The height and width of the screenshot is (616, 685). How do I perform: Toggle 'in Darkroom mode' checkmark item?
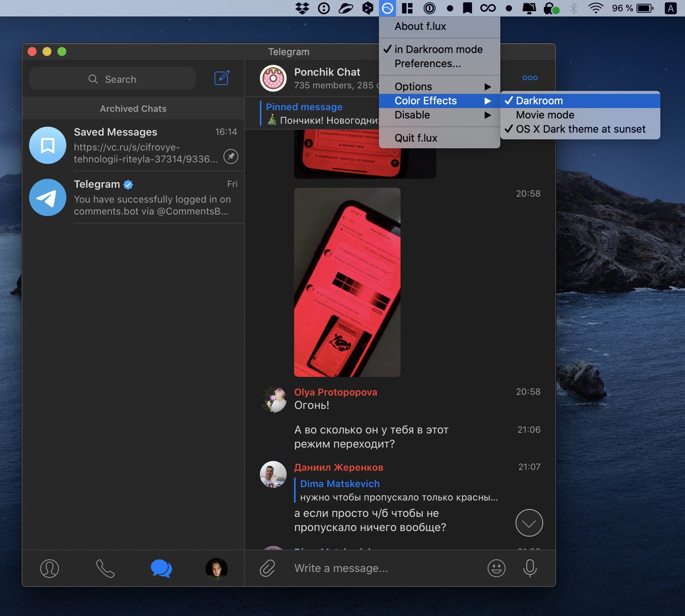pos(439,49)
